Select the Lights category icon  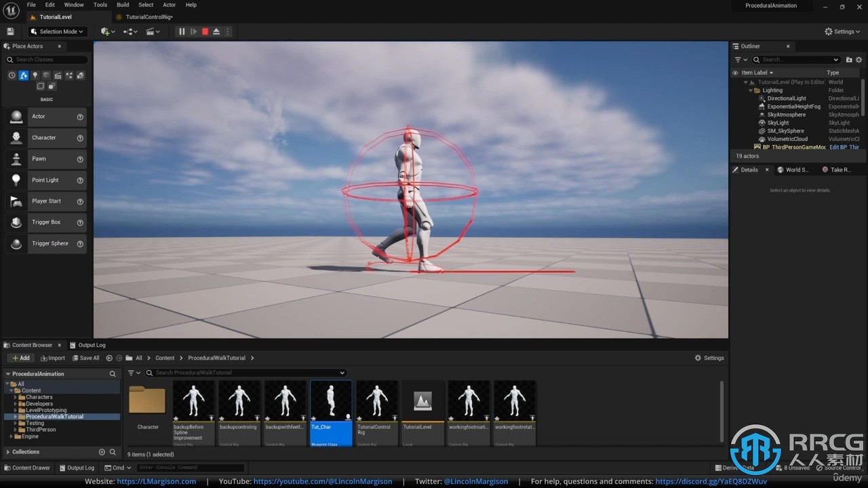click(35, 75)
